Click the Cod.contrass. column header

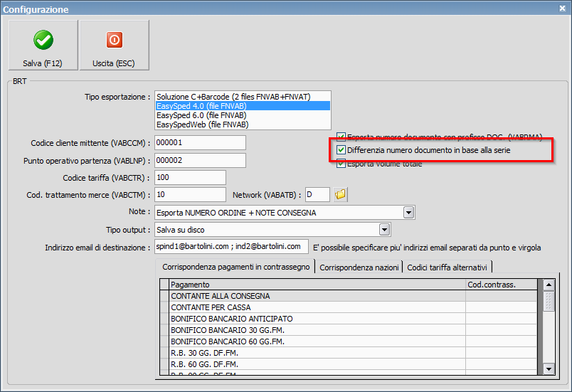click(x=502, y=285)
